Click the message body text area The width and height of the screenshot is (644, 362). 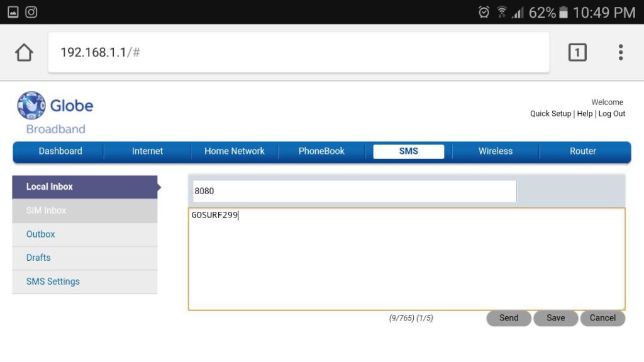(407, 259)
